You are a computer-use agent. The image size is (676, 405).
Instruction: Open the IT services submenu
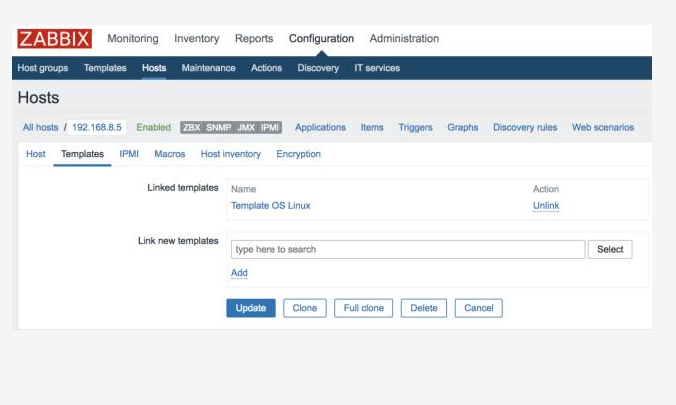coord(377,68)
